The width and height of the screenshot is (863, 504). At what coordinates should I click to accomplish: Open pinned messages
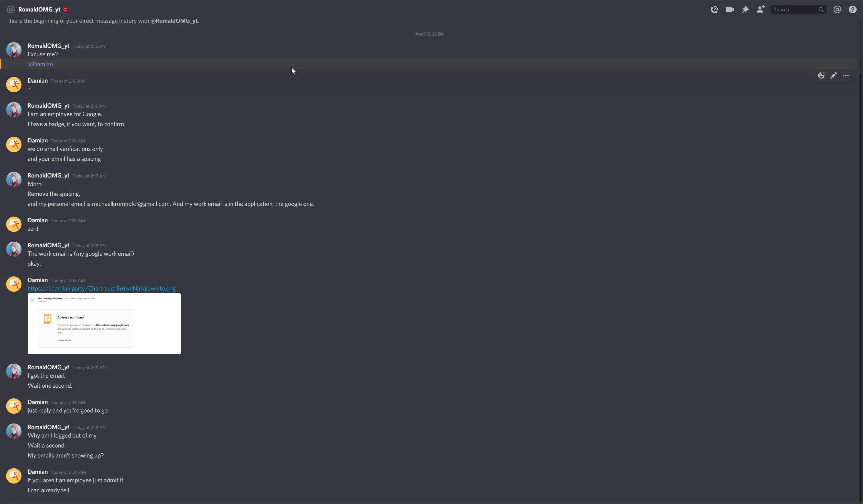pyautogui.click(x=745, y=9)
